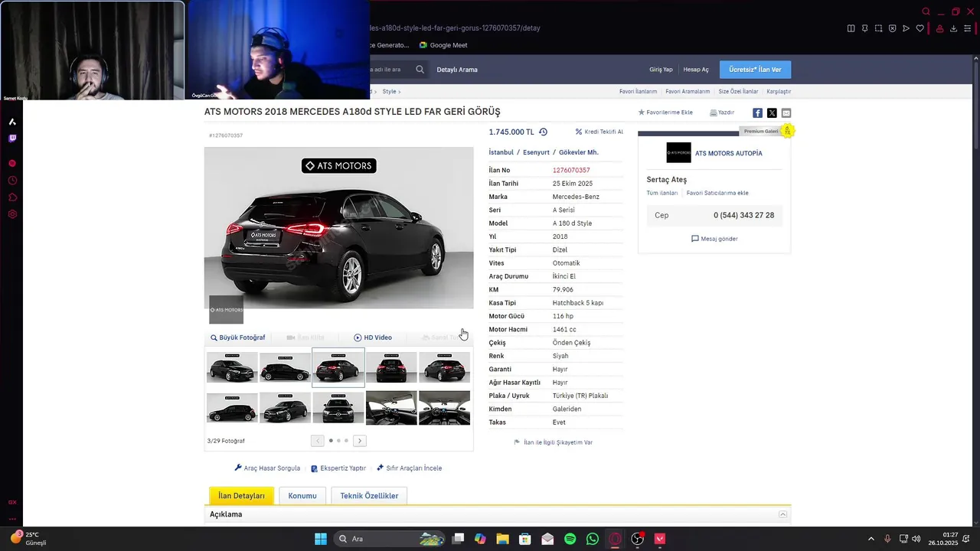Image resolution: width=980 pixels, height=551 pixels.
Task: Switch to the Konum tab
Action: tap(302, 496)
